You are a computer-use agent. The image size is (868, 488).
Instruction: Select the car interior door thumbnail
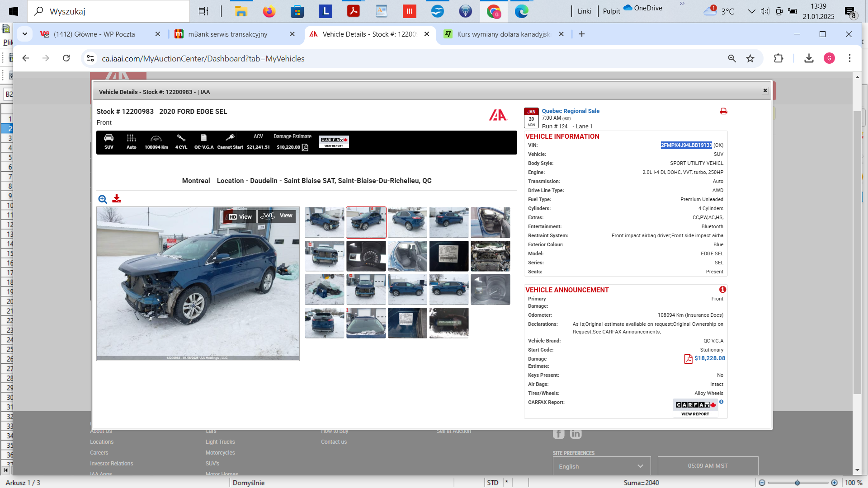(x=490, y=222)
